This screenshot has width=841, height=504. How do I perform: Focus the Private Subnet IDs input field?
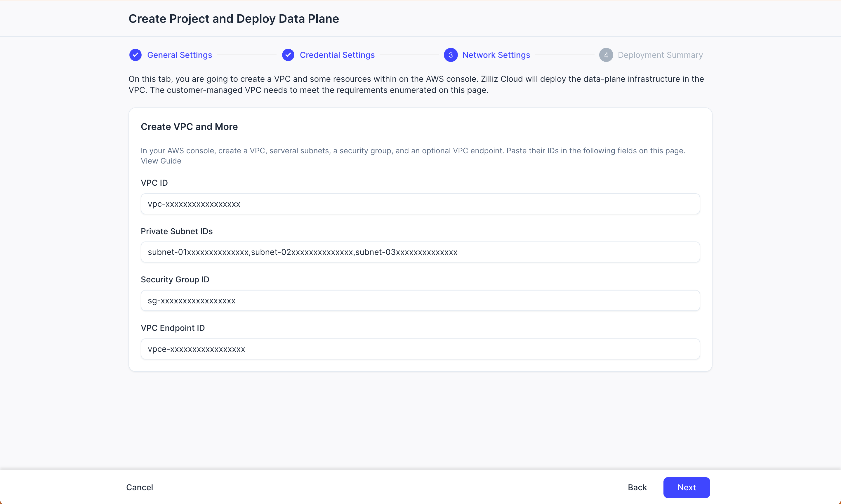click(x=420, y=252)
